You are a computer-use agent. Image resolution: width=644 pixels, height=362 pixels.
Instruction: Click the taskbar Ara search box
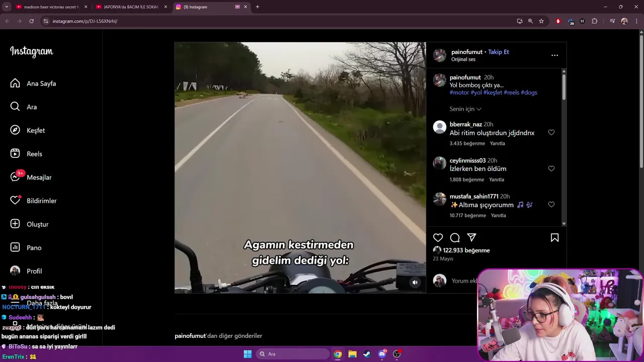(x=292, y=354)
